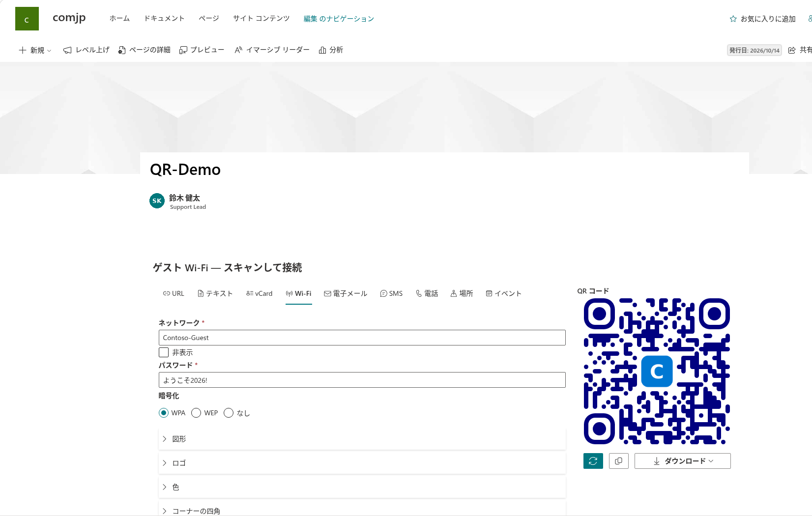The image size is (812, 516).
Task: Expand the 色 (Color) section
Action: (x=362, y=487)
